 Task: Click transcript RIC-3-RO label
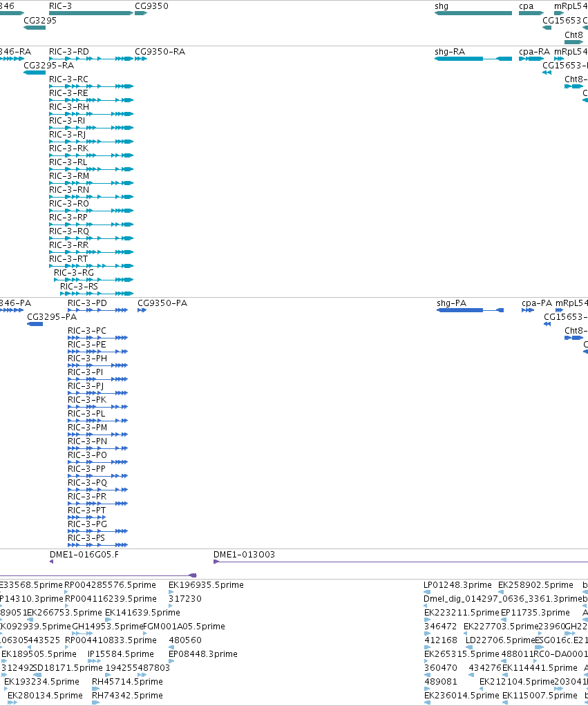coord(69,204)
